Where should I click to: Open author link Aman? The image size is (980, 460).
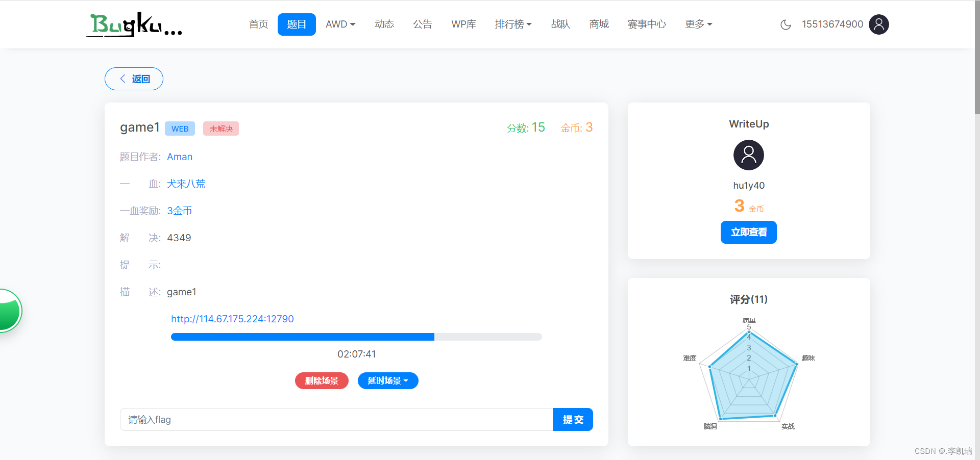coord(180,157)
